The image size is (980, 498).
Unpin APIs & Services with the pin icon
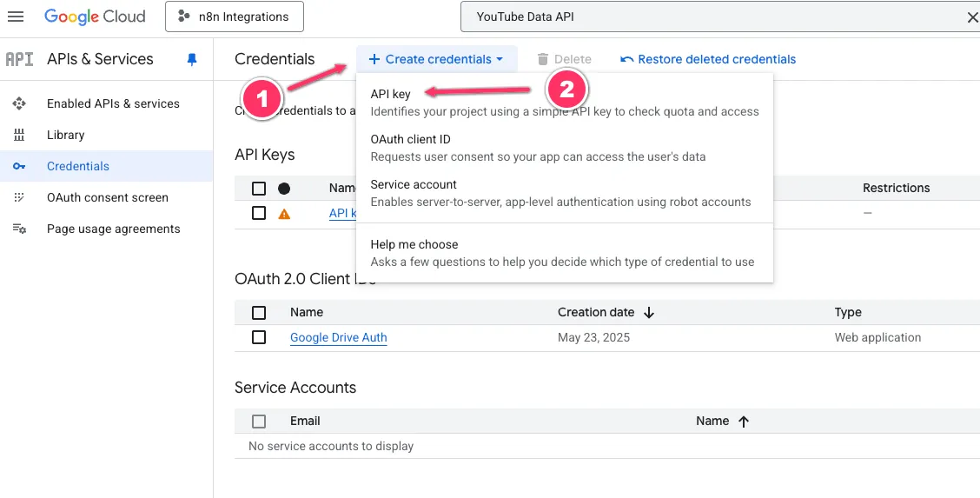pyautogui.click(x=192, y=59)
